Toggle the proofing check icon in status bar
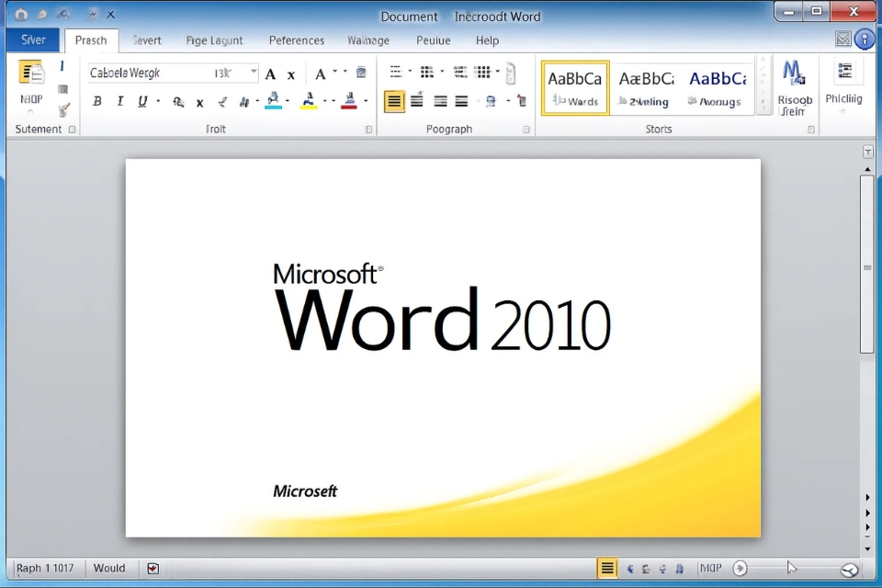This screenshot has height=588, width=882. click(x=153, y=569)
